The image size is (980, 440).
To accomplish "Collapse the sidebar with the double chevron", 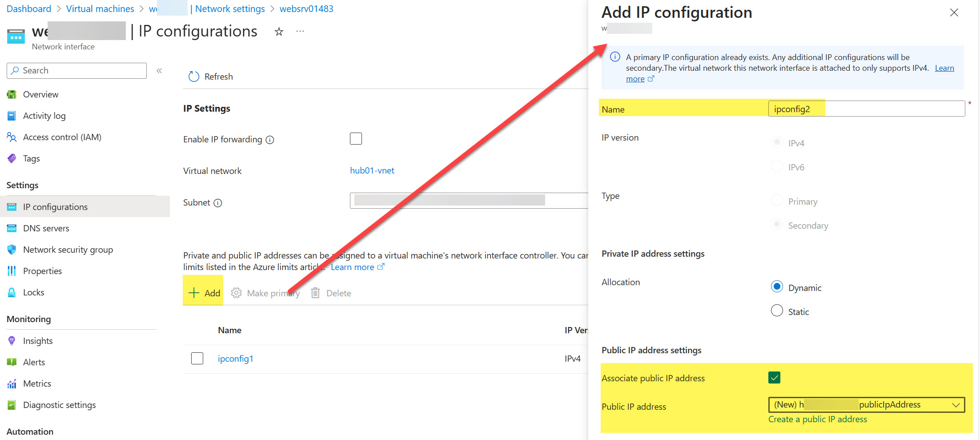I will (x=159, y=70).
